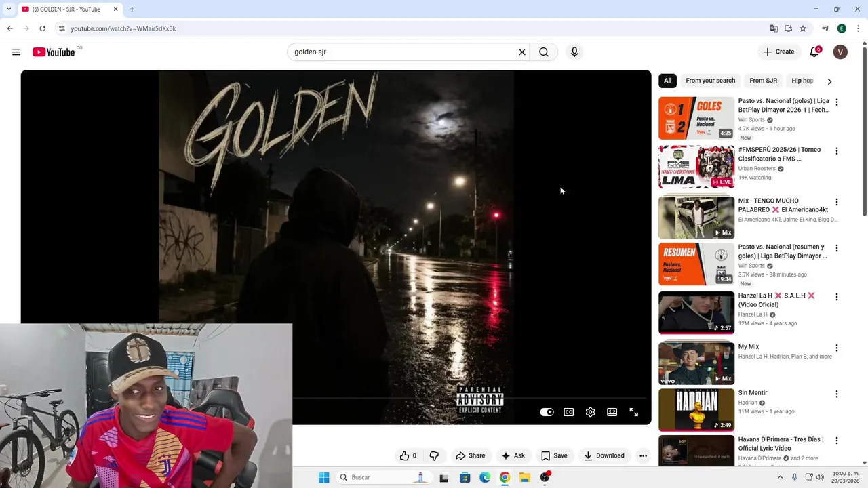The image size is (868, 488).
Task: Open options for Sin Mentir video
Action: (836, 394)
